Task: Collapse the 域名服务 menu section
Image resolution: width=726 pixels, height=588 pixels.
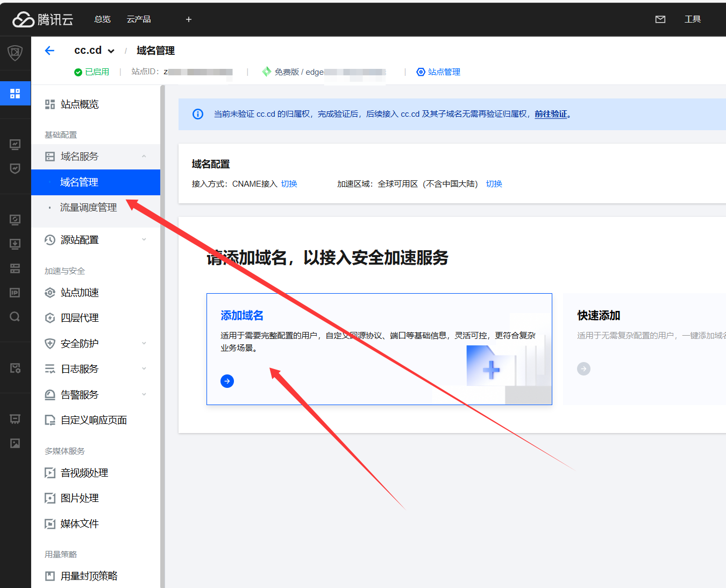Action: point(144,157)
